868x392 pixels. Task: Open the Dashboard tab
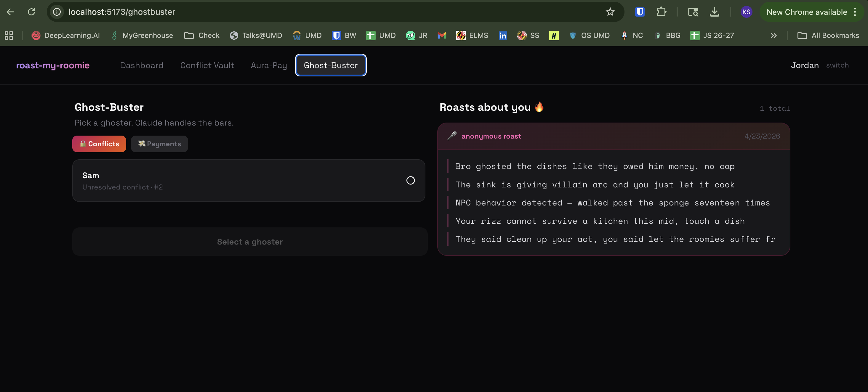(x=142, y=65)
